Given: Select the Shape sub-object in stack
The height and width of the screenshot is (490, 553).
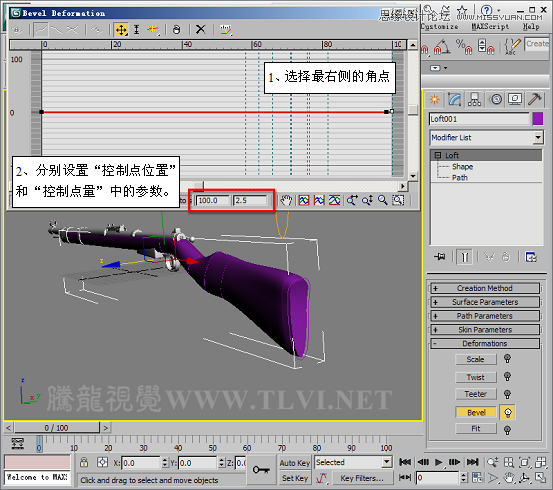Looking at the screenshot, I should point(462,167).
